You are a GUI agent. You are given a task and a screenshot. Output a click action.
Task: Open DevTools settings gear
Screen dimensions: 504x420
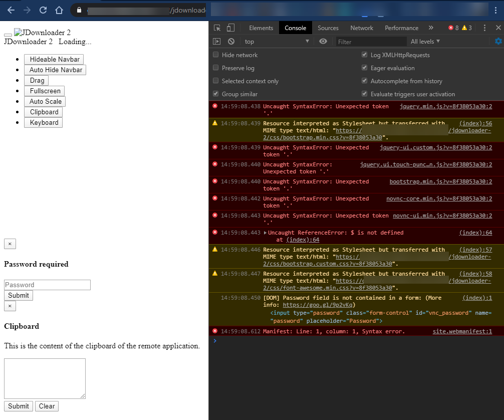click(x=497, y=41)
